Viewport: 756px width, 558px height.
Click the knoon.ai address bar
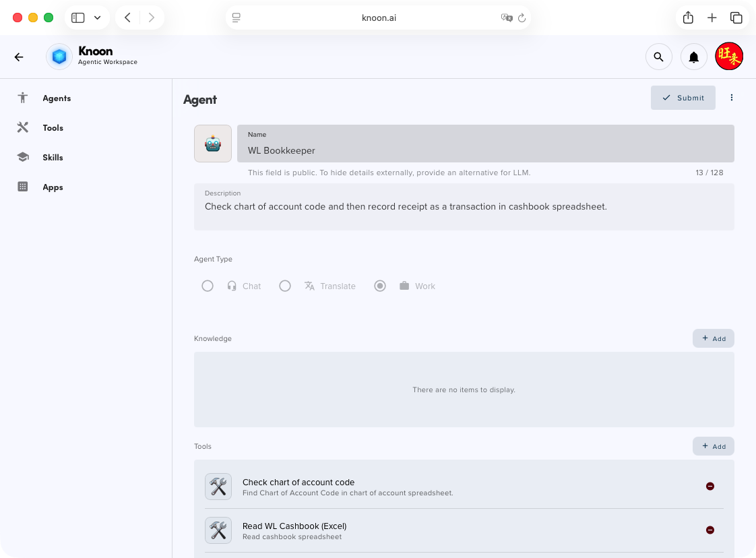tap(379, 18)
